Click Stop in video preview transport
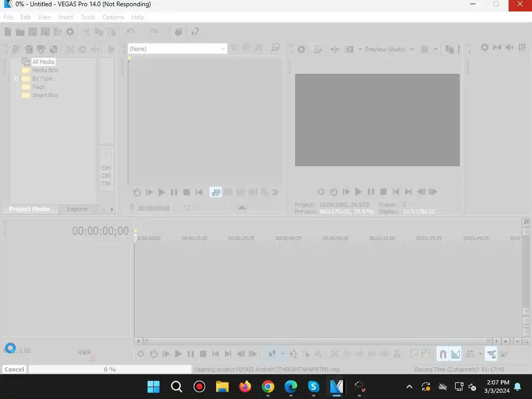The width and height of the screenshot is (532, 399). (x=383, y=192)
